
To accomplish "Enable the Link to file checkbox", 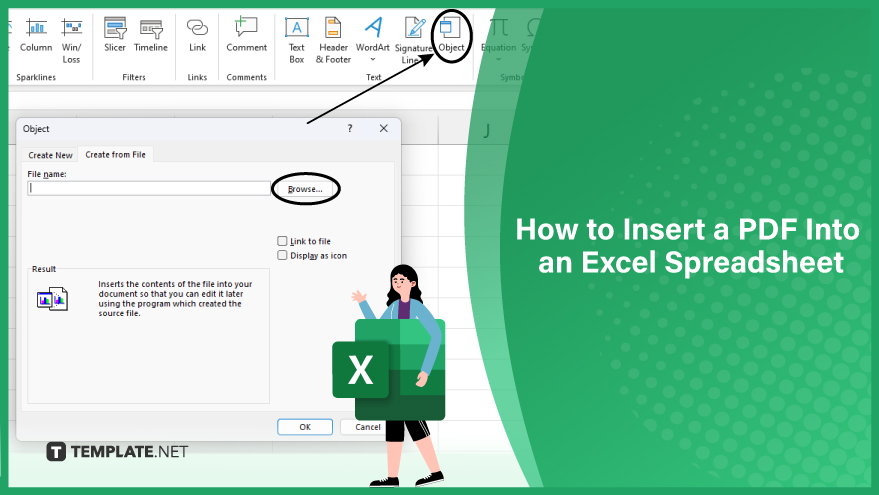I will coord(282,241).
